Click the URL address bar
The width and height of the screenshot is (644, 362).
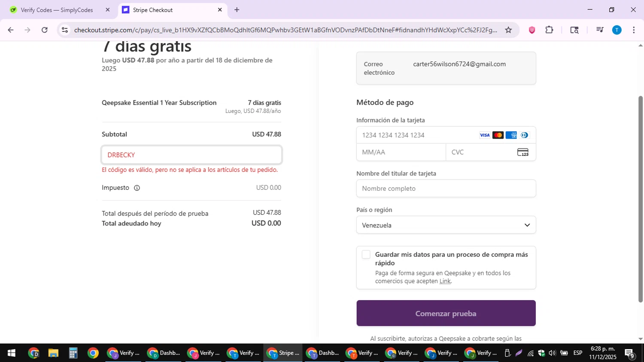pyautogui.click(x=286, y=30)
